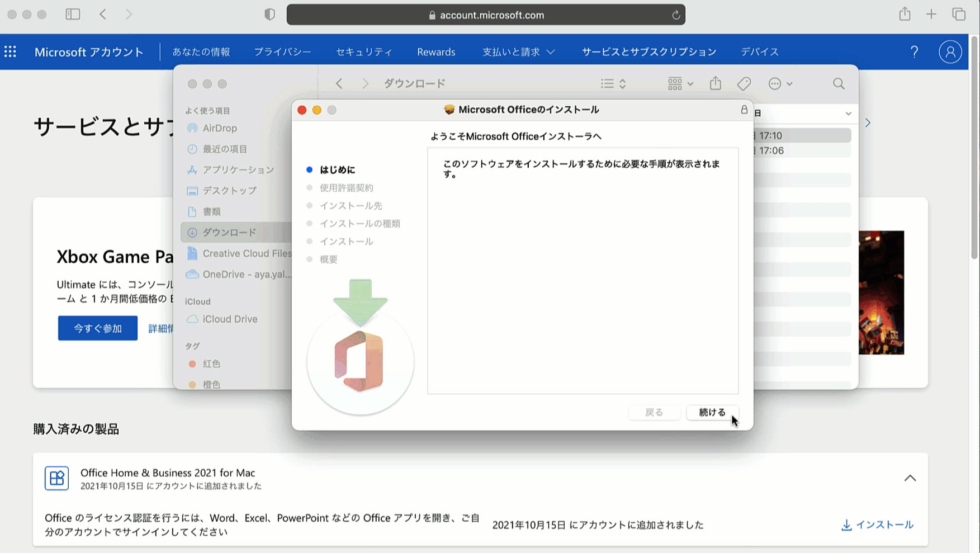Open Finder list view options dropdown
This screenshot has height=553, width=980.
point(613,83)
